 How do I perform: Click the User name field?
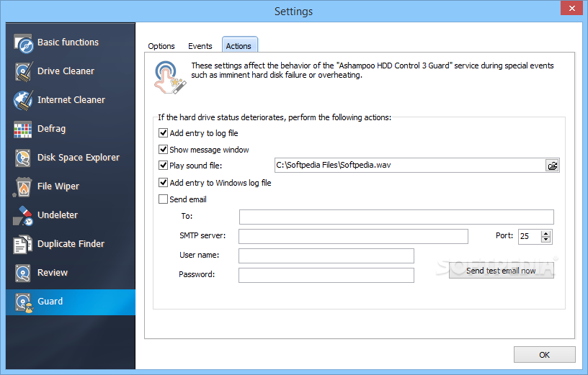326,256
